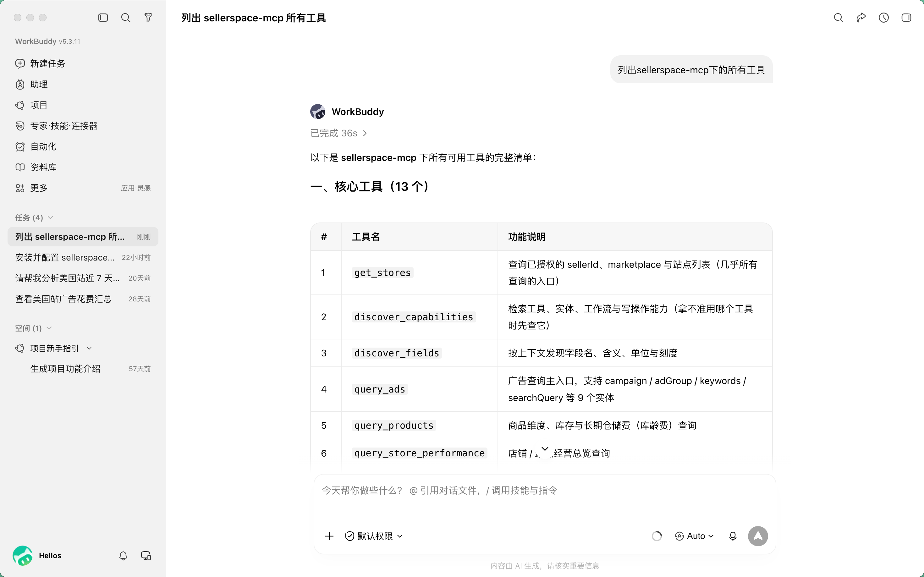Image resolution: width=924 pixels, height=577 pixels.
Task: Search conversation with top-right magnifier
Action: [838, 18]
